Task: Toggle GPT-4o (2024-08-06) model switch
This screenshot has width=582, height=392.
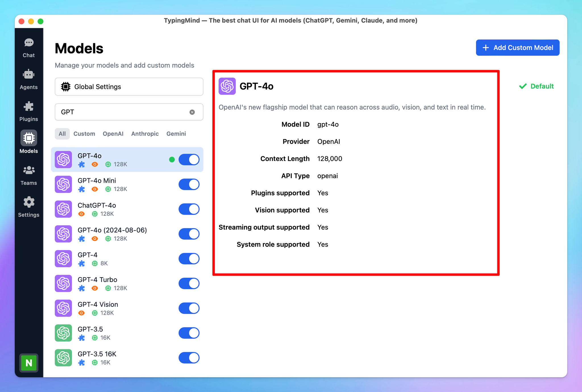Action: click(189, 234)
